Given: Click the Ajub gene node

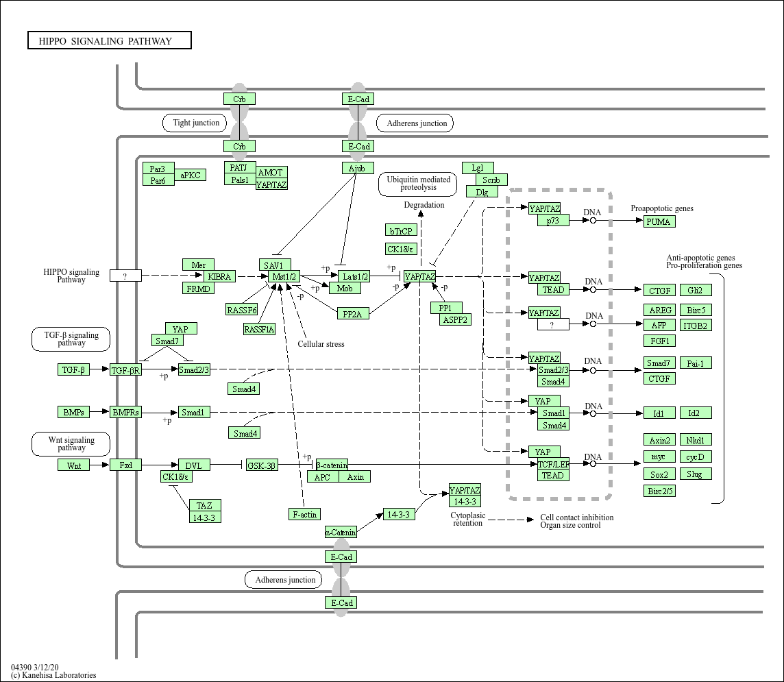Looking at the screenshot, I should point(357,168).
